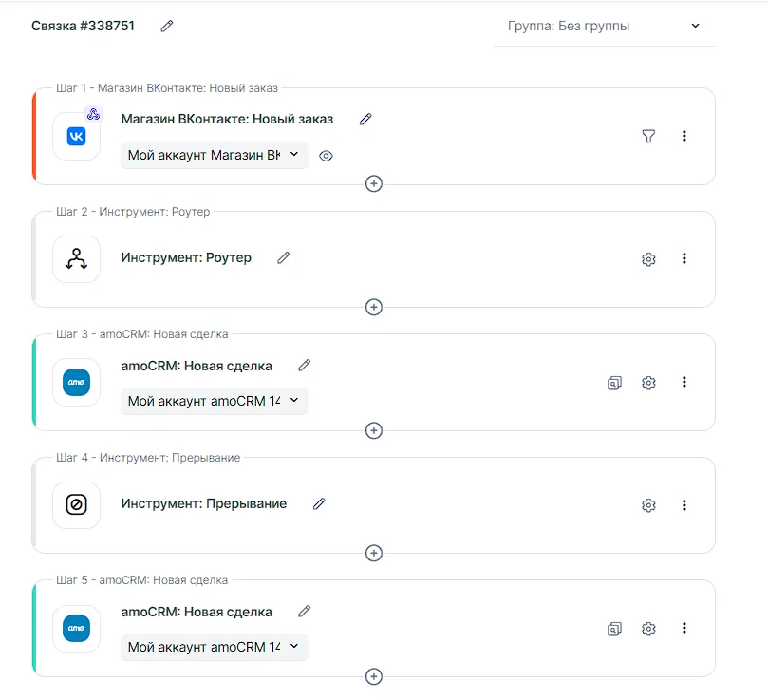Screen dimensions: 768x700
Task: Open account dropdown in step 3 amoCRM
Action: point(214,401)
